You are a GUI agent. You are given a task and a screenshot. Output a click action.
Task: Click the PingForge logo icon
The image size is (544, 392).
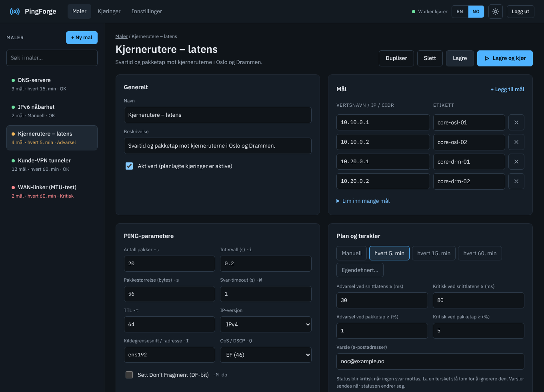[15, 12]
